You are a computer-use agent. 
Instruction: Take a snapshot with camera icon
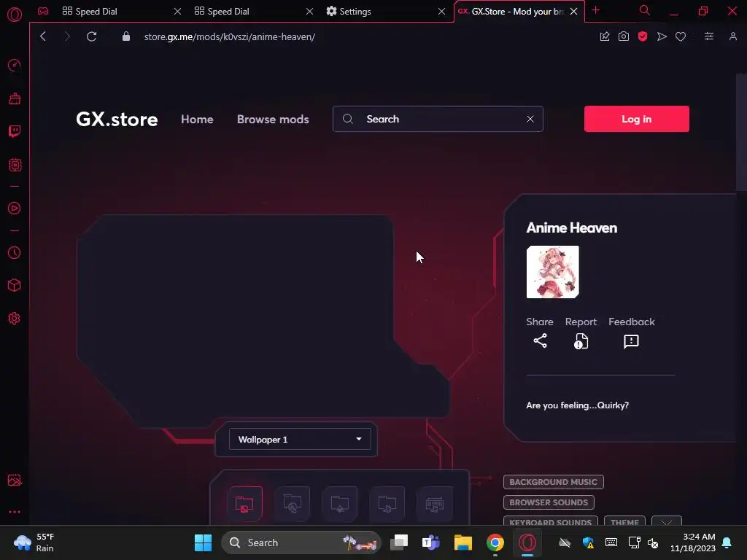(623, 36)
